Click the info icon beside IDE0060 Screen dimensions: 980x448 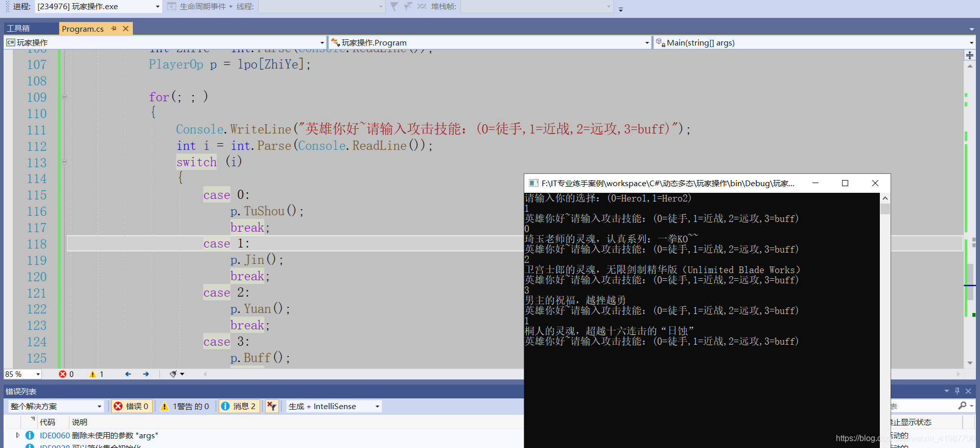pyautogui.click(x=30, y=435)
